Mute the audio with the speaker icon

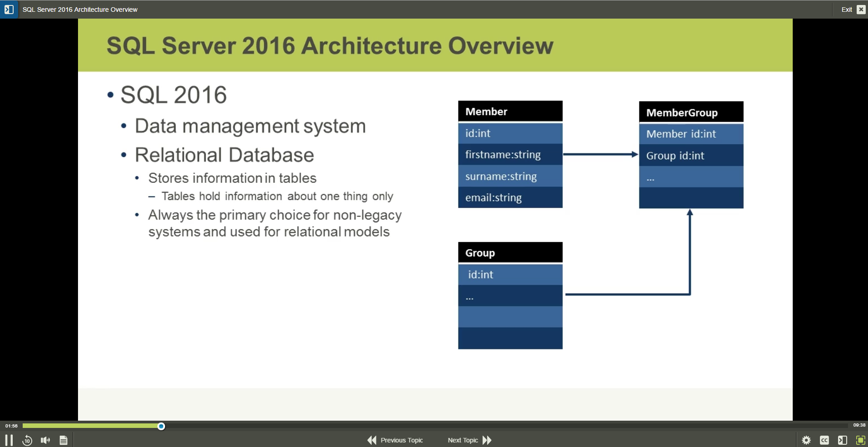pyautogui.click(x=45, y=440)
